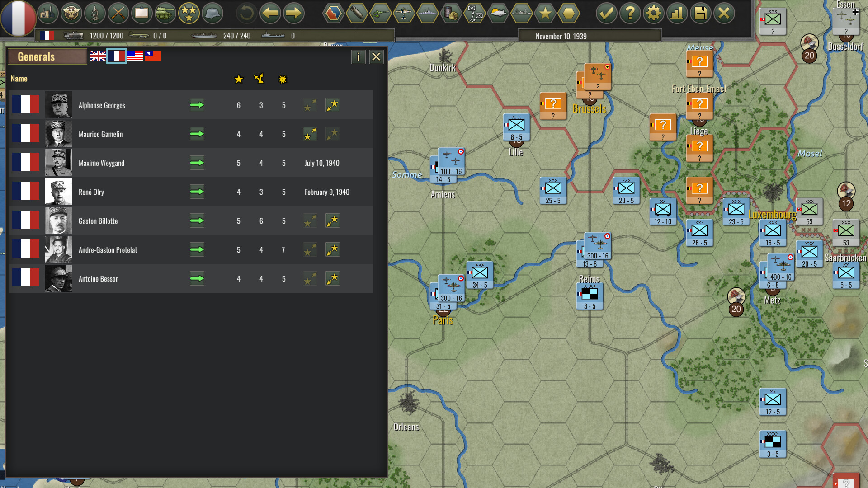Image resolution: width=868 pixels, height=488 pixels.
Task: Switch to the Chinese generals flag tab
Action: point(152,56)
